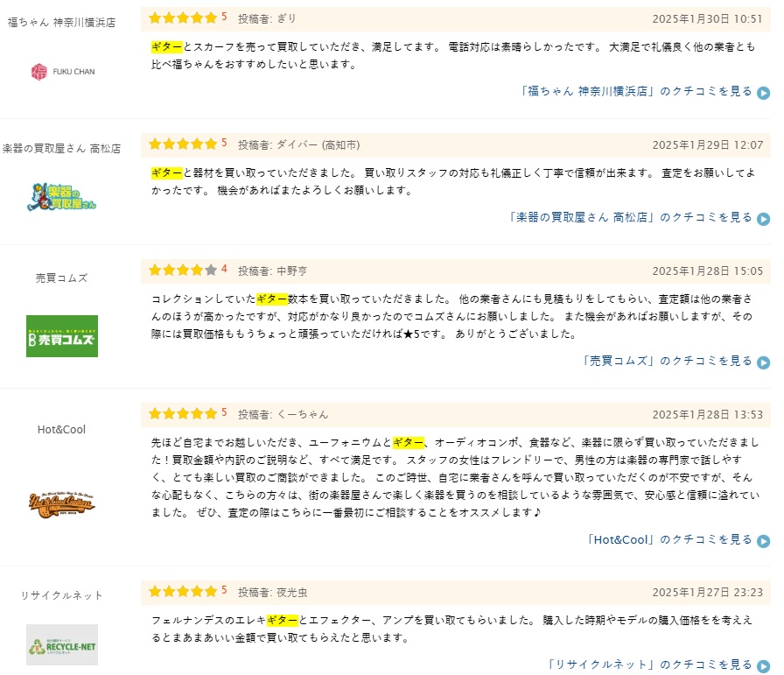Click the shop name 楽器の買取屋さん 高松店

(61, 148)
